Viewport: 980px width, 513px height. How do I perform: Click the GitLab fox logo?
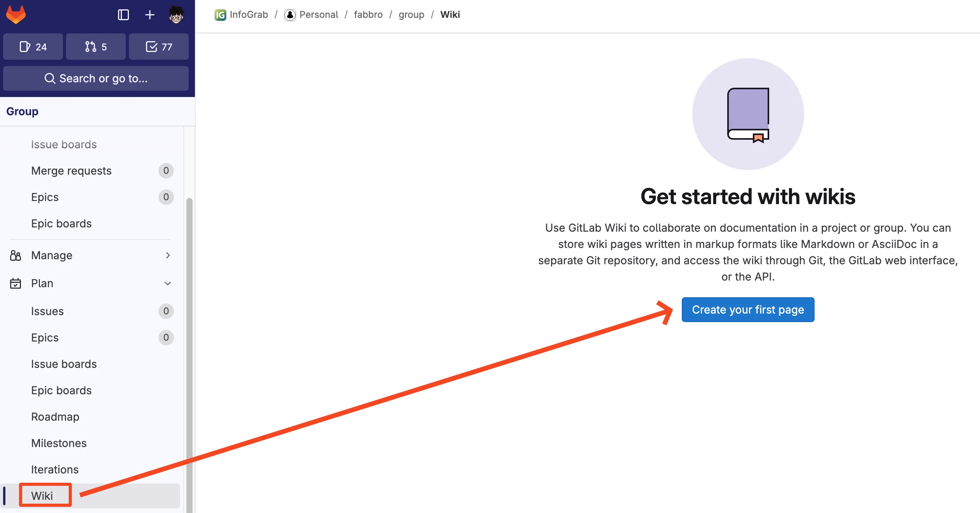tap(16, 15)
